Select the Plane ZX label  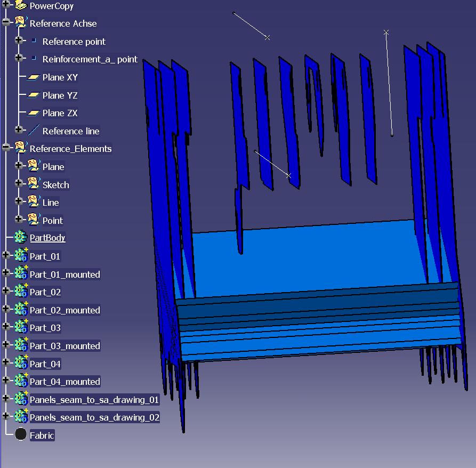click(x=60, y=113)
